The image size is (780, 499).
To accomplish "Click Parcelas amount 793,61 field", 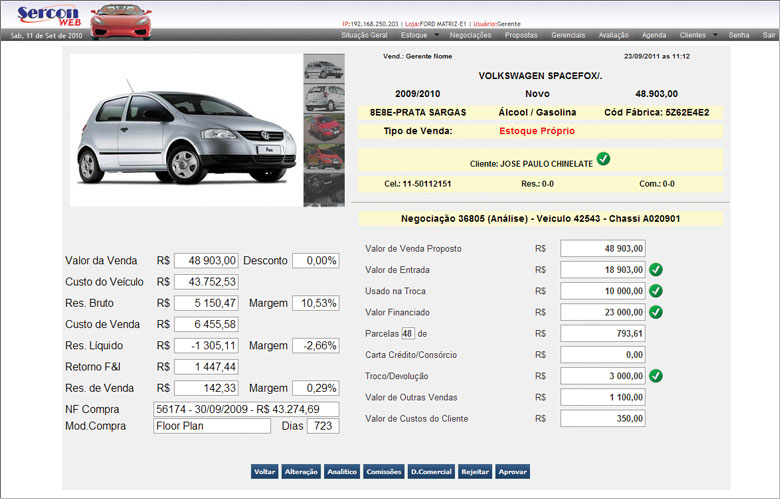I will (603, 333).
